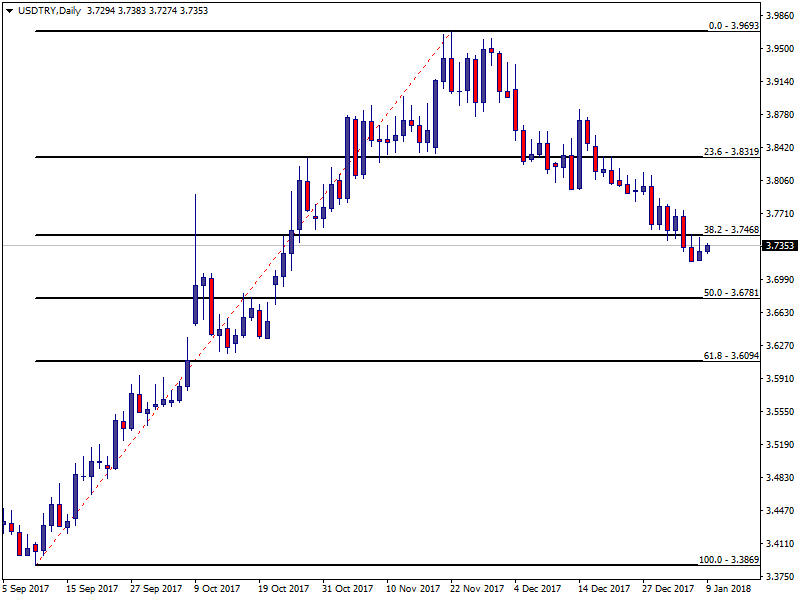Click the 5 Sep 2017 date label
Screen dimensions: 800x600
(26, 589)
